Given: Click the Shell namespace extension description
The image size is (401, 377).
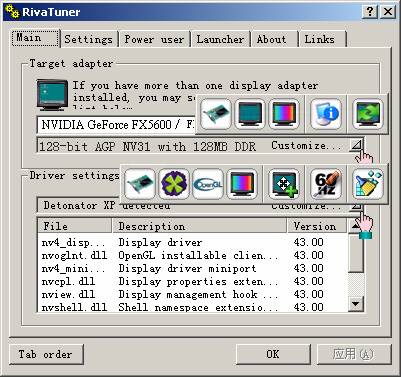Looking at the screenshot, I should point(198,307).
